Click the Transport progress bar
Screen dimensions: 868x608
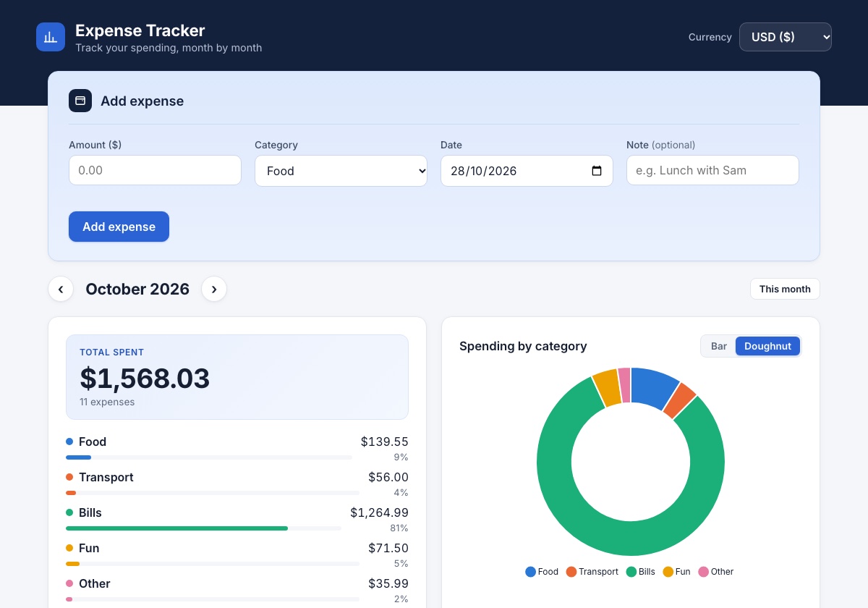point(213,493)
